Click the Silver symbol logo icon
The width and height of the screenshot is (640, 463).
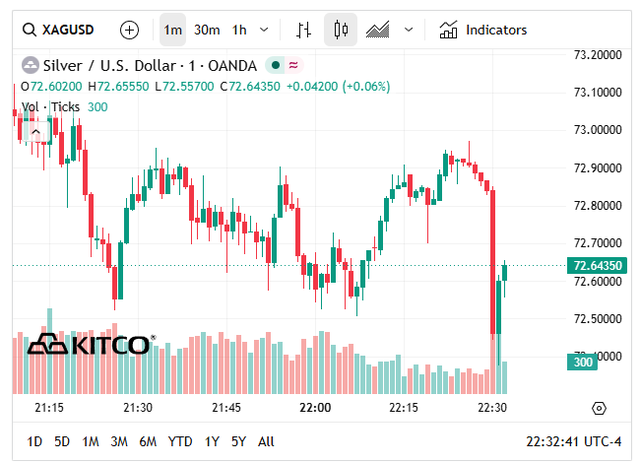coord(30,65)
